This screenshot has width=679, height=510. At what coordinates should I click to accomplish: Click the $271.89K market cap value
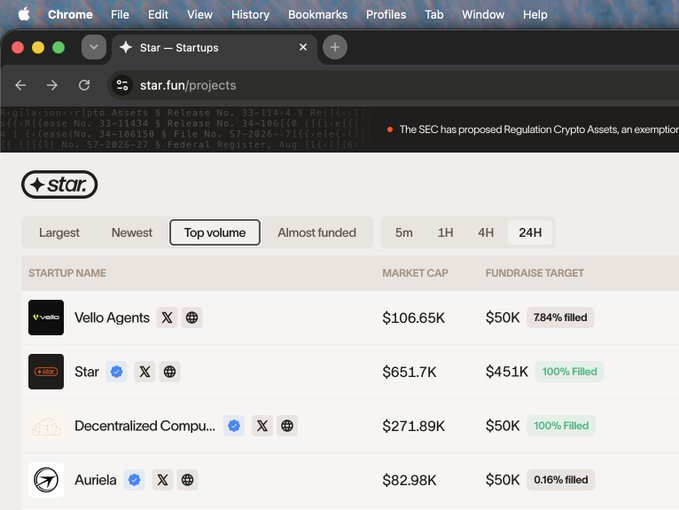[413, 426]
